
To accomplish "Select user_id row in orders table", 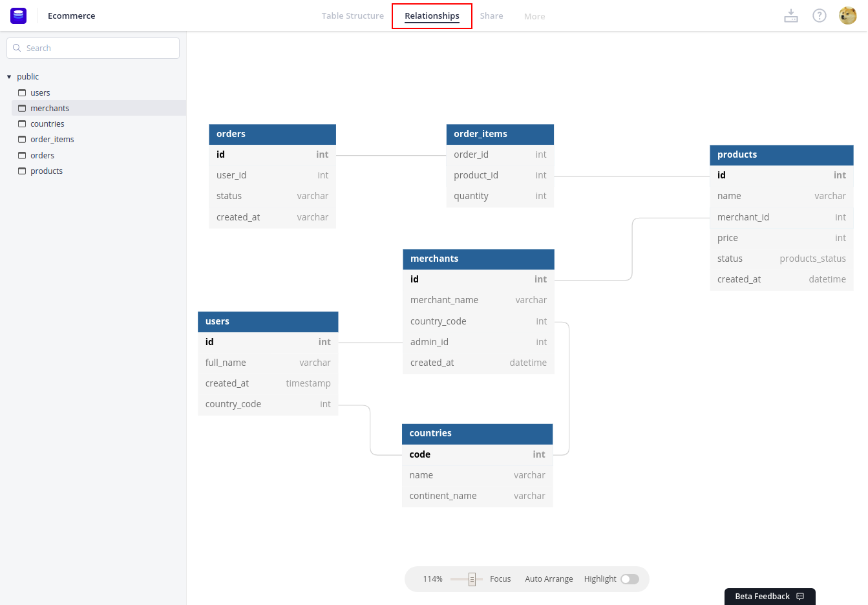I will (272, 175).
